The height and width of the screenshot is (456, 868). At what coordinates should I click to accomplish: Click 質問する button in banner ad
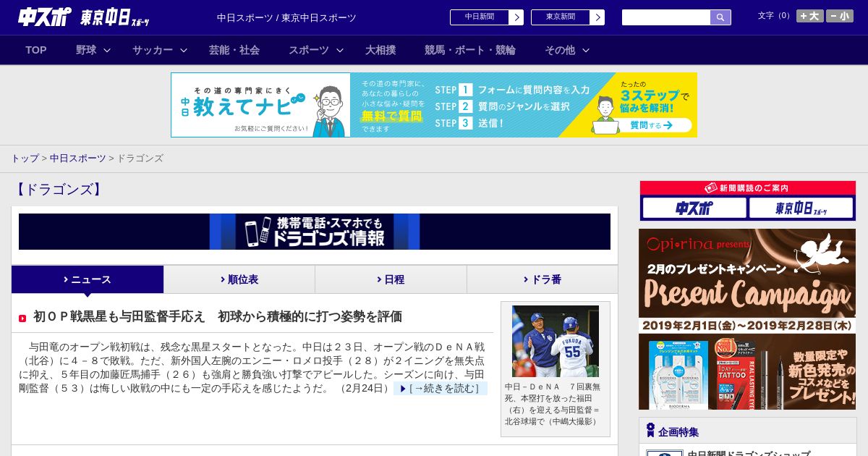click(650, 125)
